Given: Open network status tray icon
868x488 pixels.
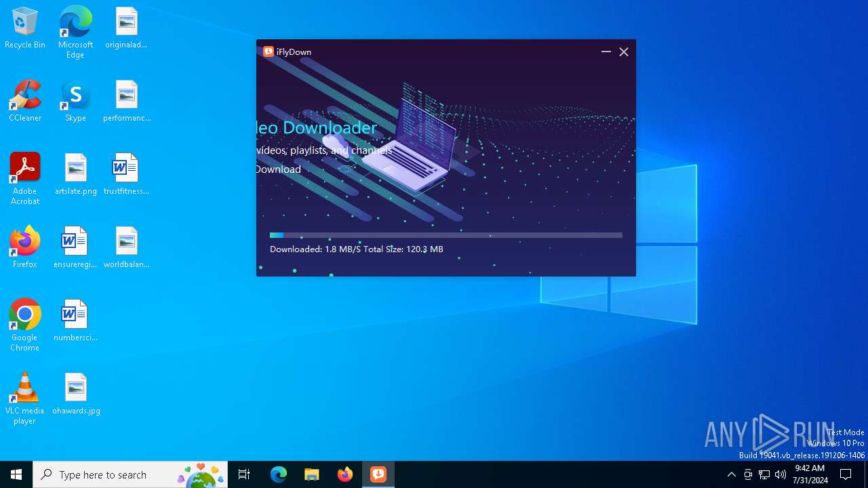Looking at the screenshot, I should pyautogui.click(x=764, y=474).
